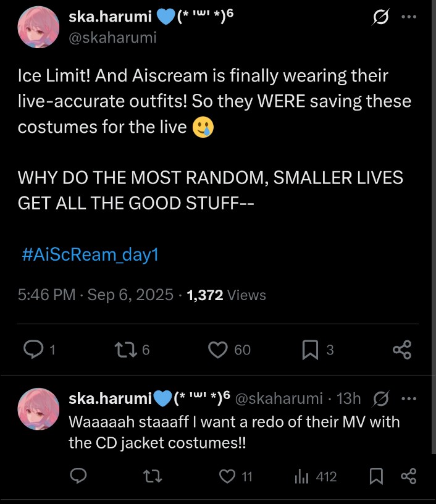Open #AiScReam_day1 hashtag link
The image size is (436, 504).
coord(91,255)
